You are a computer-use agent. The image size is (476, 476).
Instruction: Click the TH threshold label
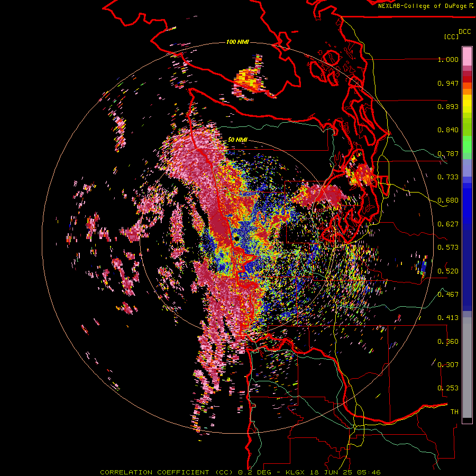point(454,412)
